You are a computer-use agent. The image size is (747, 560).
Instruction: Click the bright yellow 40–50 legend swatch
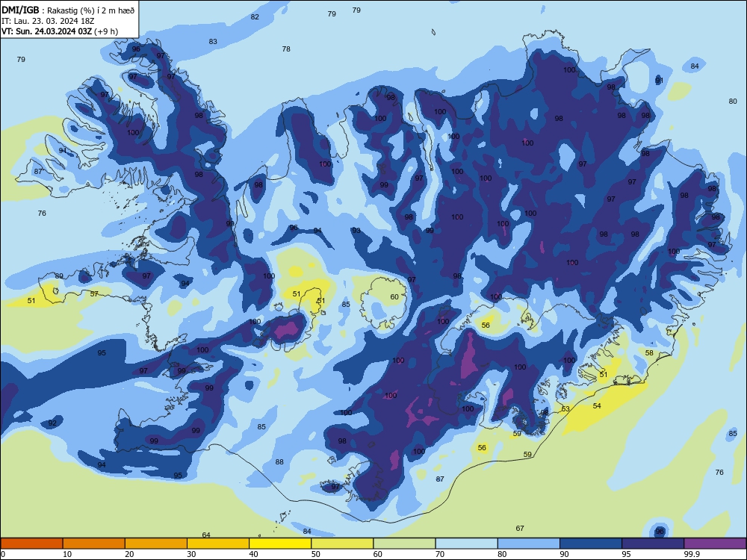(x=280, y=544)
